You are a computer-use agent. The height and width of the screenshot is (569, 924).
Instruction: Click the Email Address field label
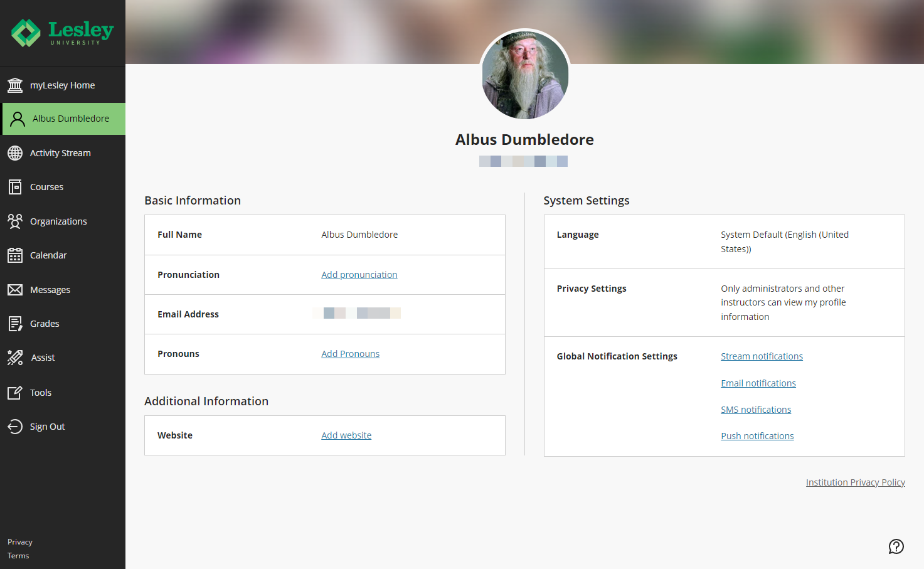(188, 314)
